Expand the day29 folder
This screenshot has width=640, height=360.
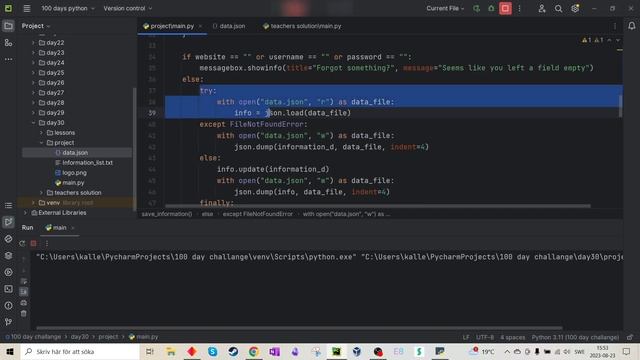click(x=33, y=113)
